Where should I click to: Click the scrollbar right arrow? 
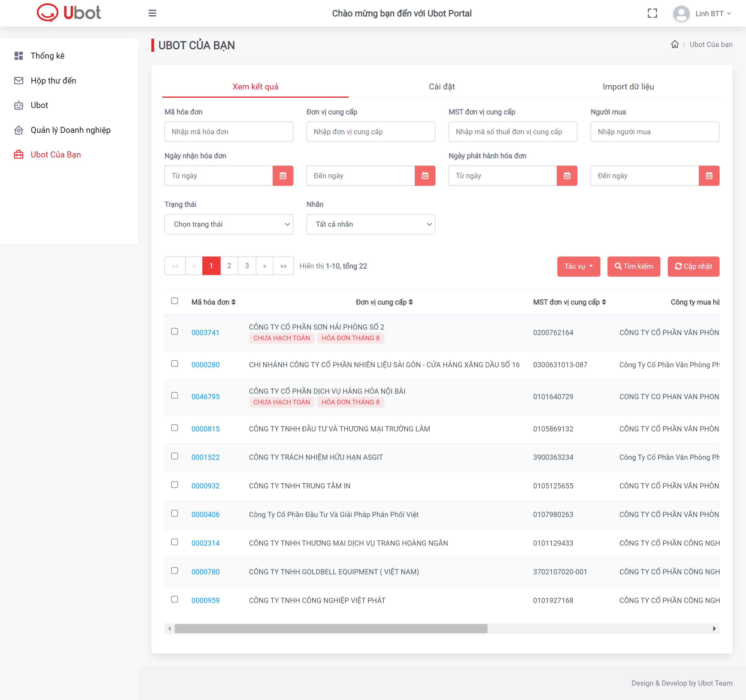pos(714,629)
